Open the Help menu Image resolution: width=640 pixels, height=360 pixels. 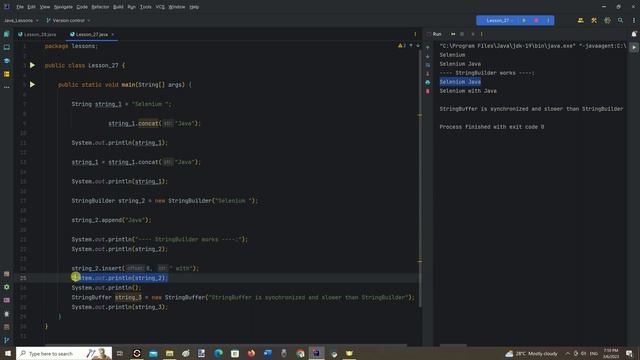194,7
